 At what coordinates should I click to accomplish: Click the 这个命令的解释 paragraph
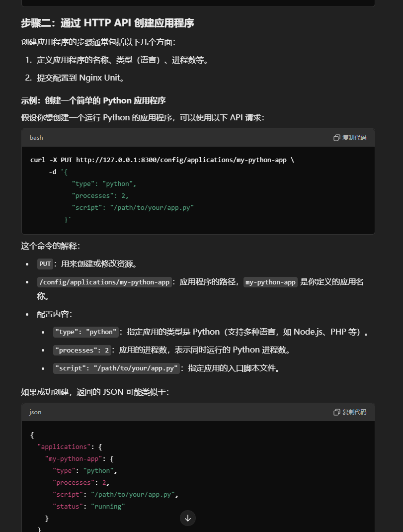50,246
